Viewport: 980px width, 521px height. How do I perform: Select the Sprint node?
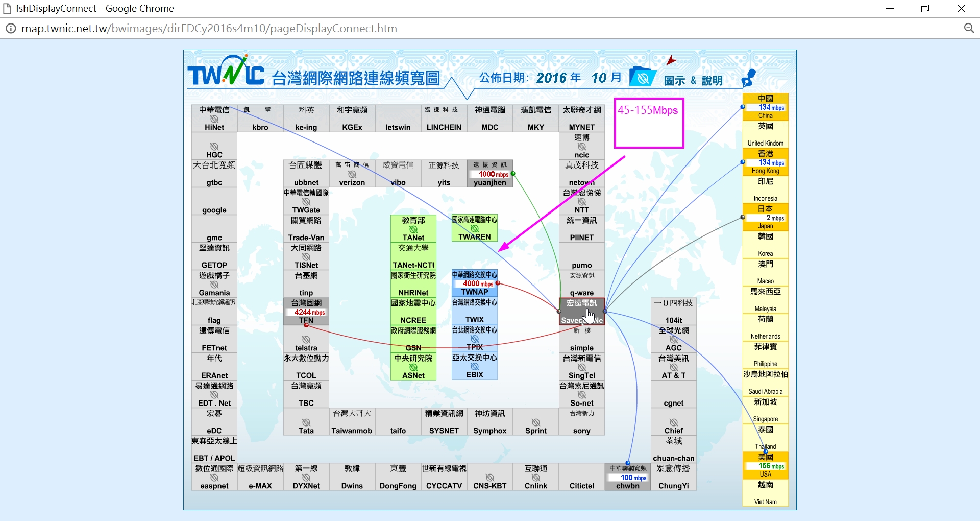(x=536, y=422)
